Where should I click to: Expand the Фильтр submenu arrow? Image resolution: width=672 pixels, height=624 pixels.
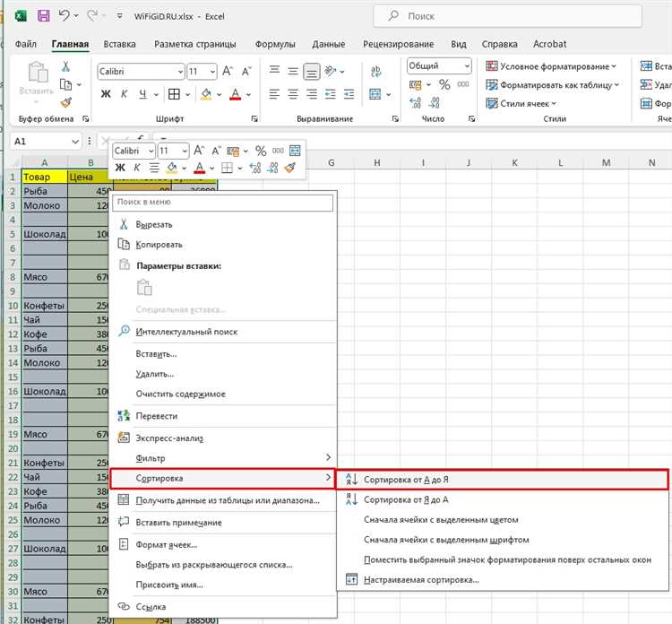pyautogui.click(x=328, y=457)
